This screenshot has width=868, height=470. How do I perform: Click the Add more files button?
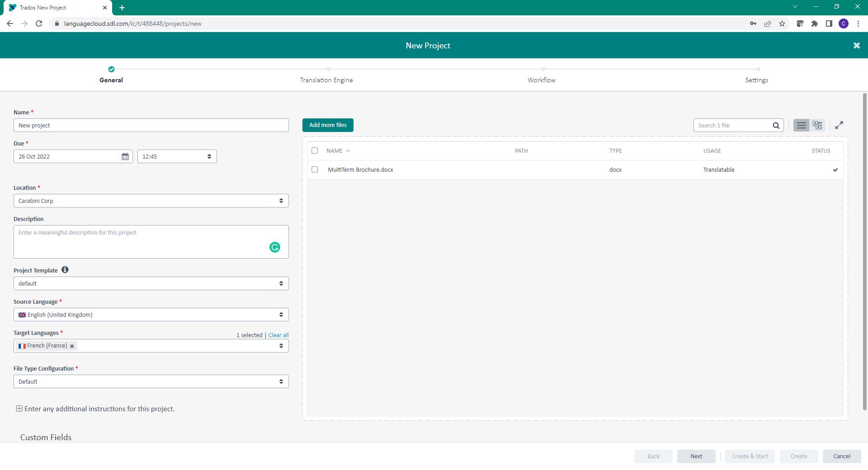pos(327,125)
